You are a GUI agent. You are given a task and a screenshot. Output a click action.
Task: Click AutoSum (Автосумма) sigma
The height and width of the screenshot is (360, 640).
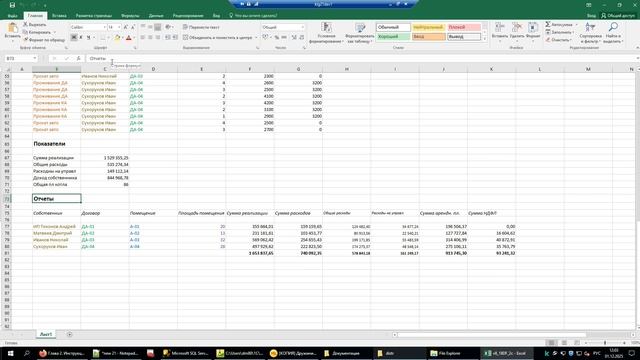pyautogui.click(x=561, y=24)
